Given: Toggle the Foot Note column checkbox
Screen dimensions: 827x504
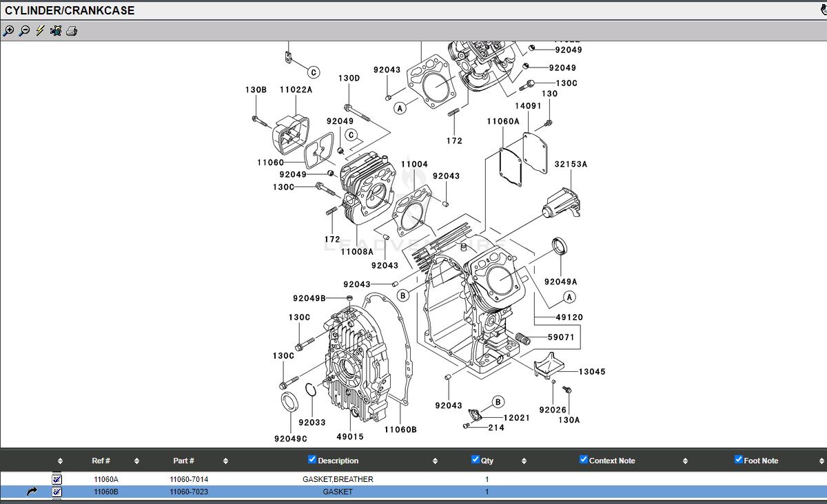Looking at the screenshot, I should pyautogui.click(x=738, y=460).
